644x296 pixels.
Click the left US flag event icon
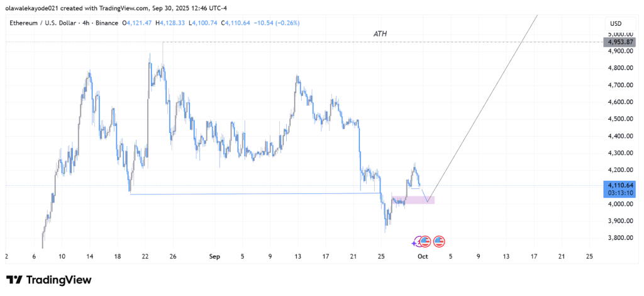(x=425, y=241)
